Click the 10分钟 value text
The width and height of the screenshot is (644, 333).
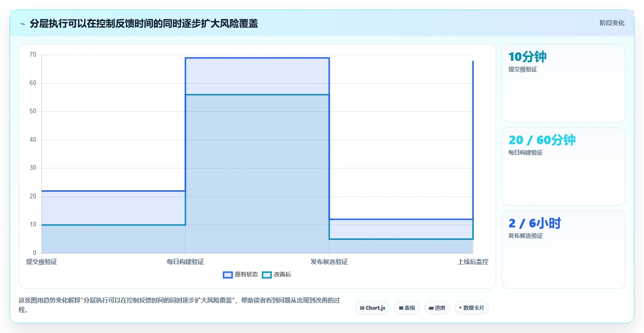click(527, 57)
